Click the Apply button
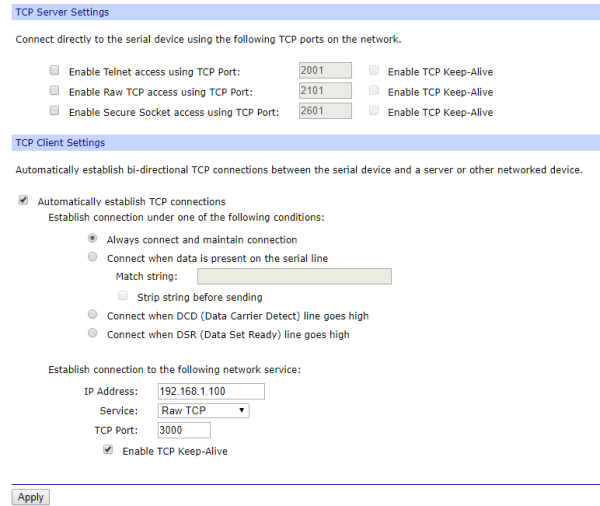The image size is (600, 506). (x=31, y=497)
